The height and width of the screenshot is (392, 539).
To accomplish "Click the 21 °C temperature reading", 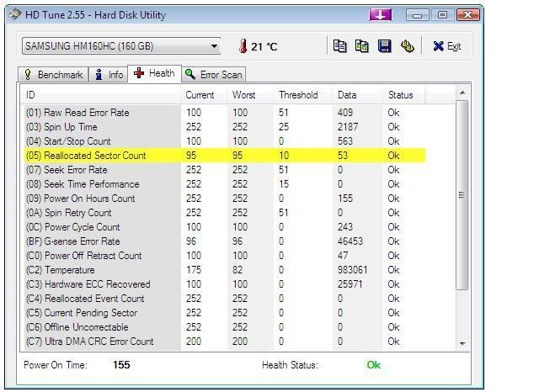I will coord(264,46).
